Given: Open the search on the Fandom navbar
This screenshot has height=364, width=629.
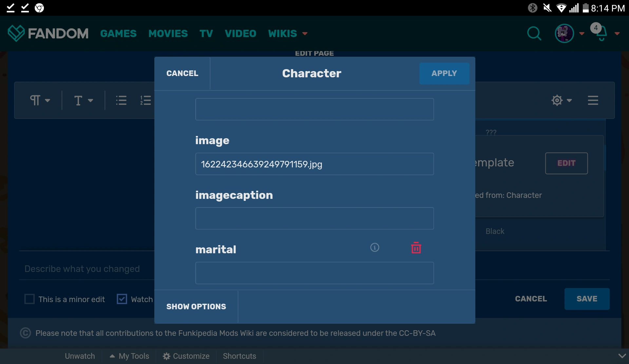Looking at the screenshot, I should (x=534, y=33).
